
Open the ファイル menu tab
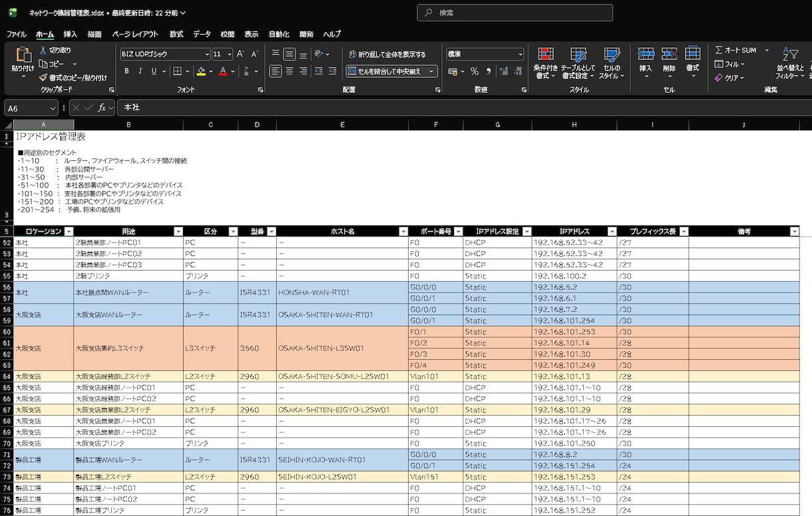tap(17, 34)
